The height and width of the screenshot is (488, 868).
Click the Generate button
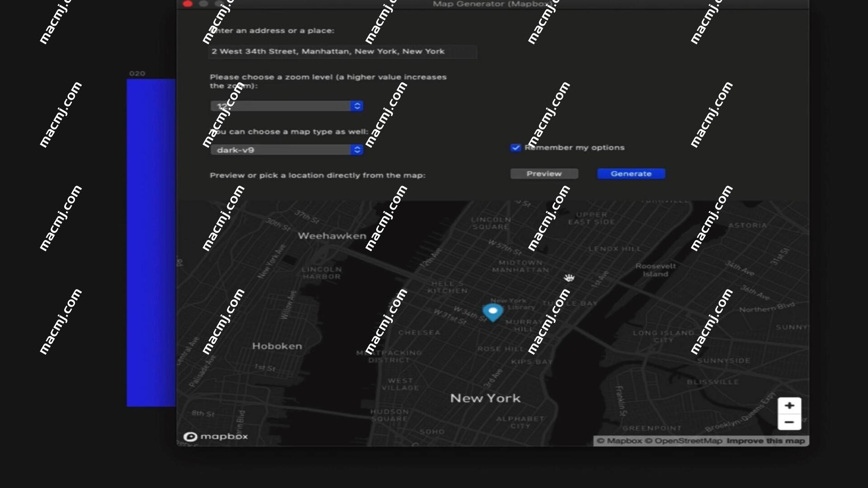631,174
